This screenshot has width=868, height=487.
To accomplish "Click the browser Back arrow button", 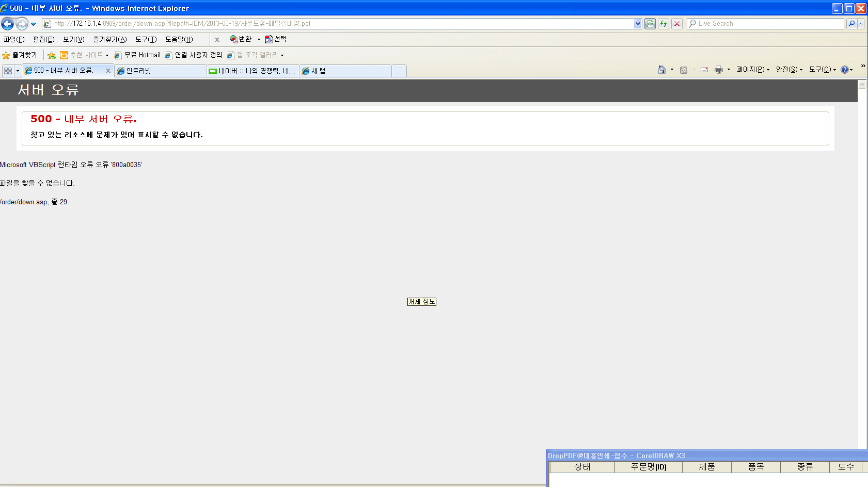I will click(x=8, y=24).
